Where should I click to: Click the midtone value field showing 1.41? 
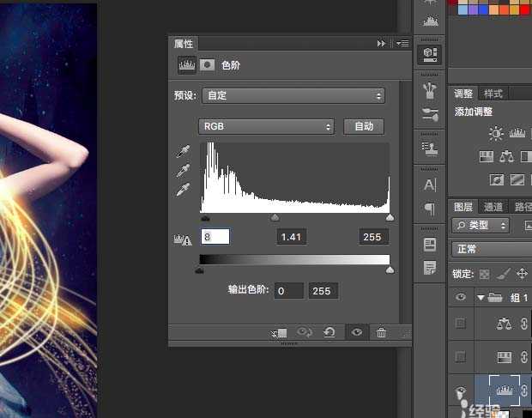[x=293, y=237]
